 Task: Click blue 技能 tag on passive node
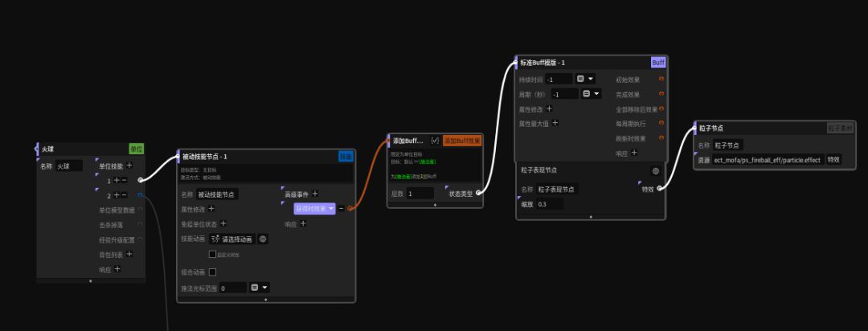pyautogui.click(x=346, y=157)
